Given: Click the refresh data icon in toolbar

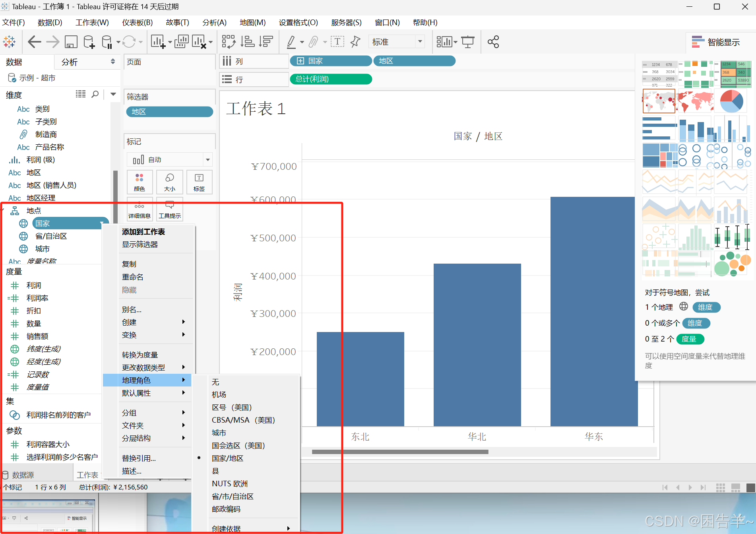Looking at the screenshot, I should point(129,42).
